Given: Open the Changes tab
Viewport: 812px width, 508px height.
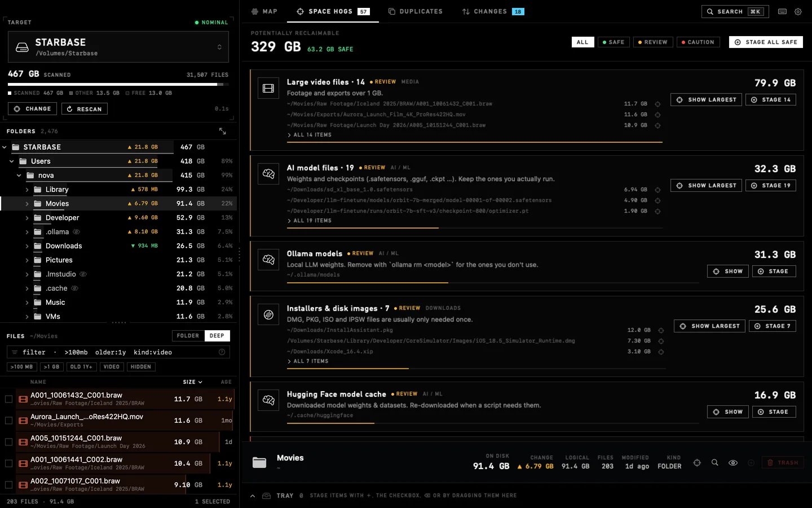Looking at the screenshot, I should pyautogui.click(x=493, y=11).
